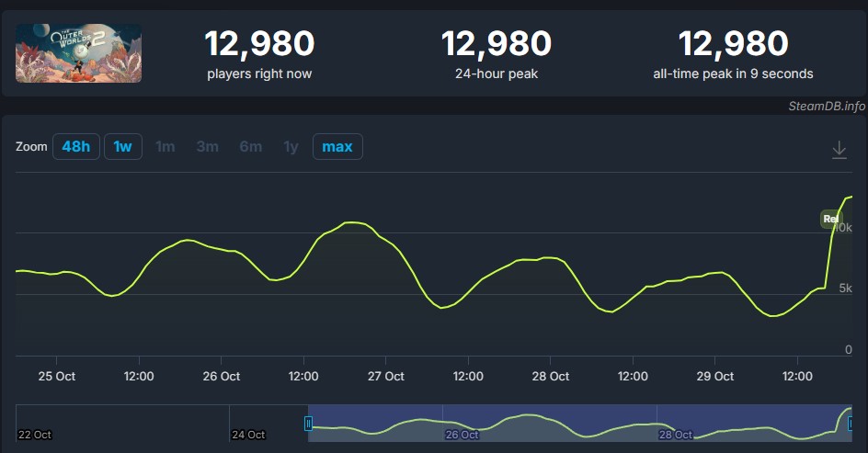868x453 pixels.
Task: Click the Outer Worlds 2 game thumbnail
Action: click(78, 53)
